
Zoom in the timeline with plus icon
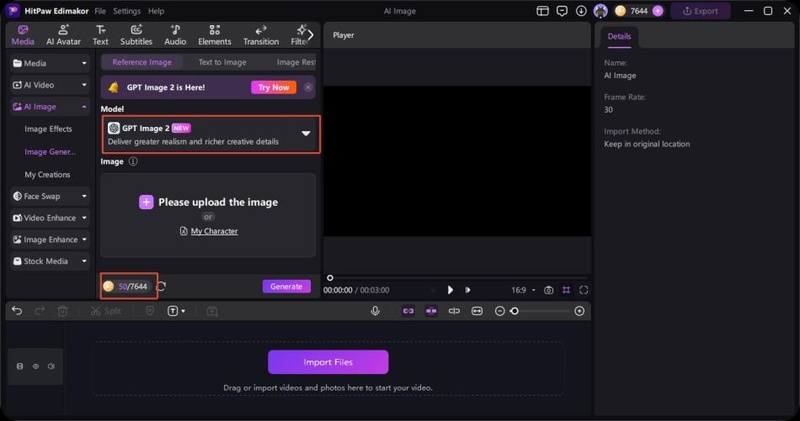(579, 311)
